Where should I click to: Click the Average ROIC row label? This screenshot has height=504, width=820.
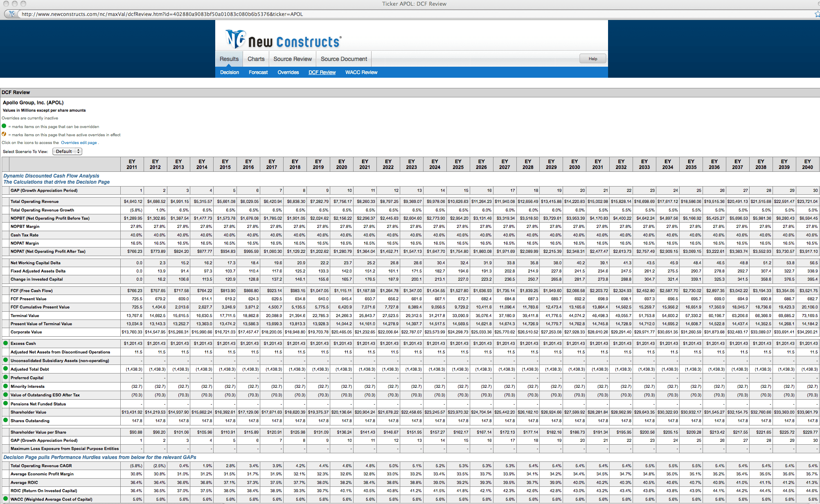(x=25, y=482)
